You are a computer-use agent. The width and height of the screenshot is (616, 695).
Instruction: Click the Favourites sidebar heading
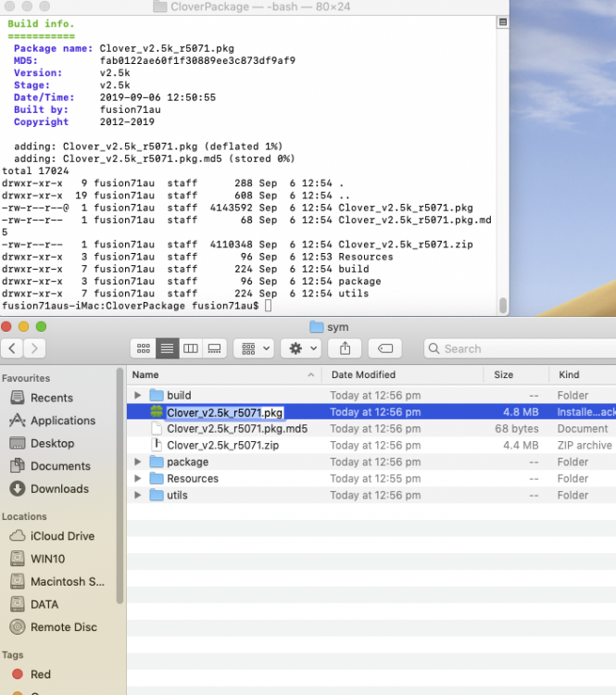[x=26, y=378]
